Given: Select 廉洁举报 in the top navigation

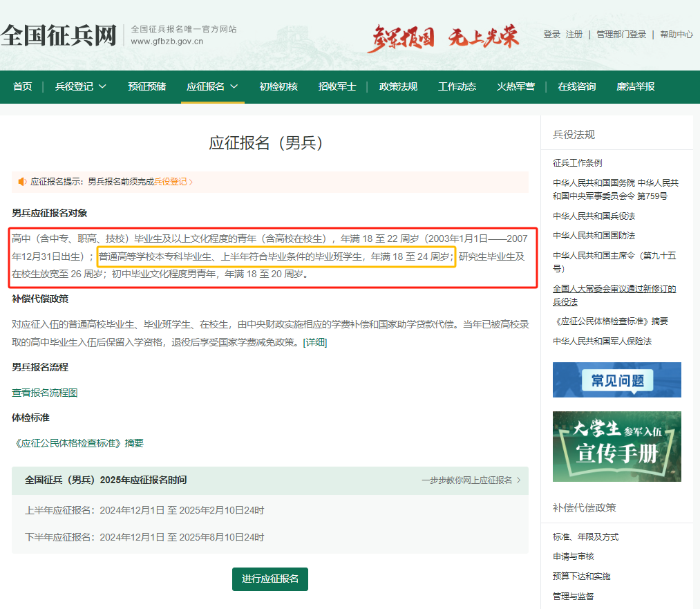Looking at the screenshot, I should point(634,86).
